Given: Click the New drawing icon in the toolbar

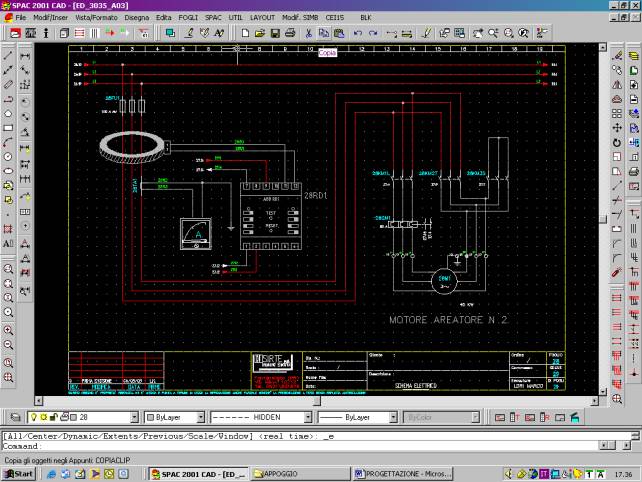Looking at the screenshot, I should point(245,33).
